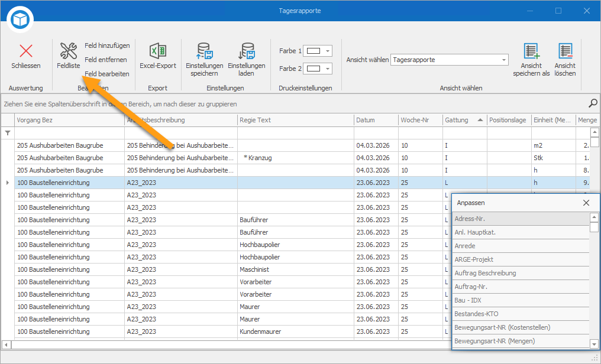Open the Farbe 1 color dropdown
The width and height of the screenshot is (601, 364).
pyautogui.click(x=328, y=51)
